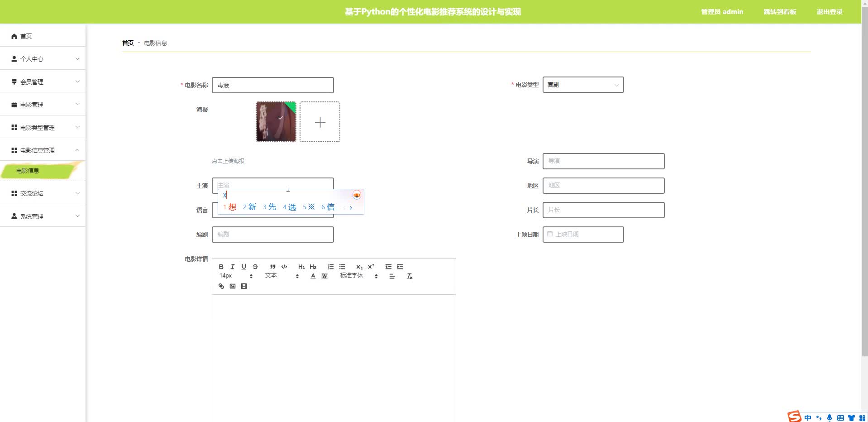868x422 pixels.
Task: Open the 电影类型 dropdown showing 喜剧
Action: point(583,85)
